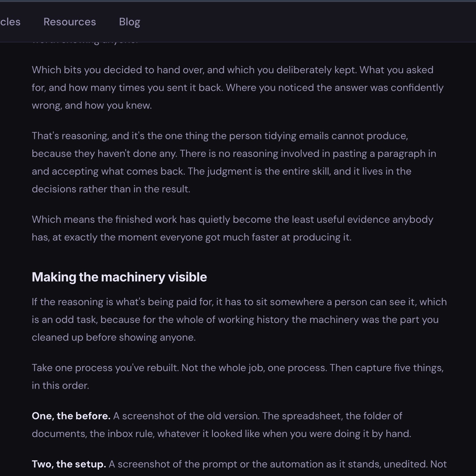Image resolution: width=476 pixels, height=476 pixels.
Task: Click the line starting "If the reasoning is what's"
Action: (x=239, y=302)
